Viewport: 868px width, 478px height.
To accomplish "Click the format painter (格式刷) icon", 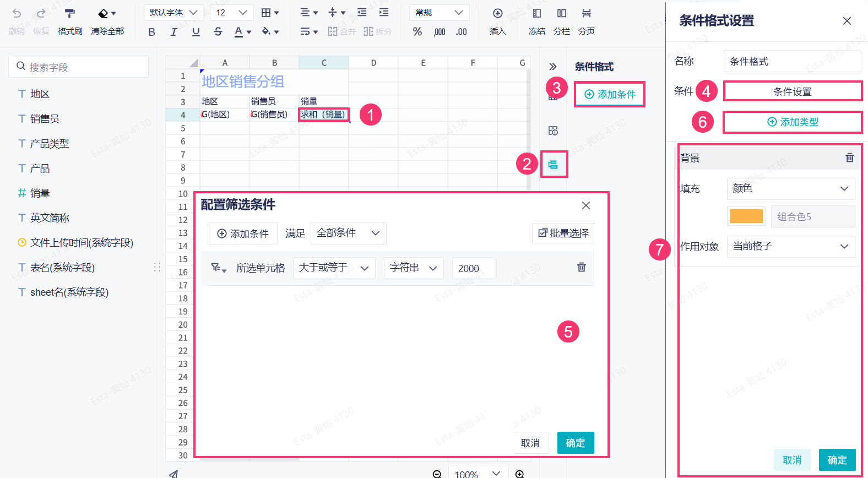I will click(x=69, y=13).
